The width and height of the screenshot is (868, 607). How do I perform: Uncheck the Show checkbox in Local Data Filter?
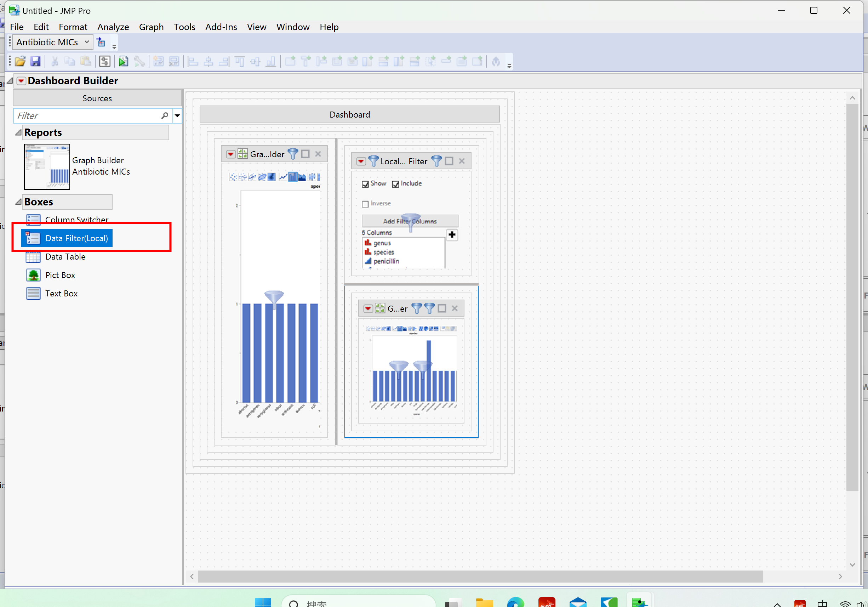click(365, 184)
